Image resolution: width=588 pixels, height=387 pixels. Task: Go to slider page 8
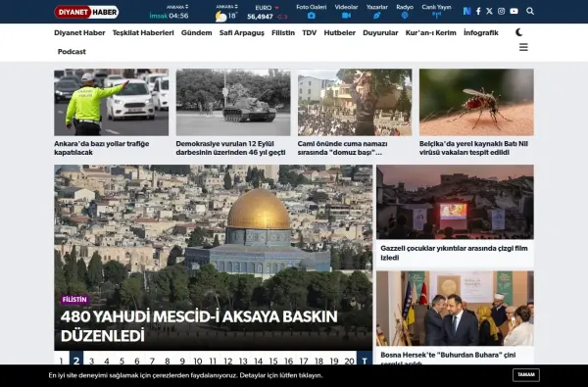coord(168,361)
